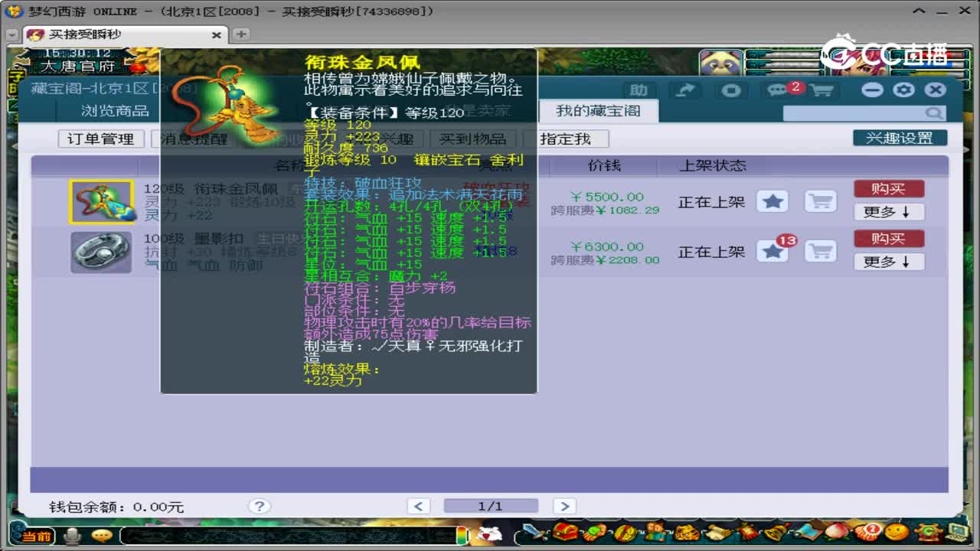Screen dimensions: 980x551
Task: Click the 1/1 page indicator
Action: pyautogui.click(x=491, y=506)
